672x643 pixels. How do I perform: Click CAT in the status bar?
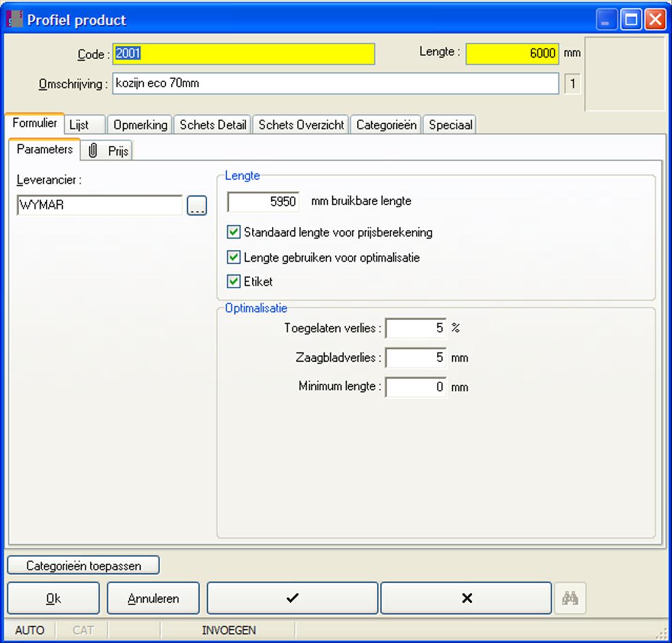click(82, 630)
